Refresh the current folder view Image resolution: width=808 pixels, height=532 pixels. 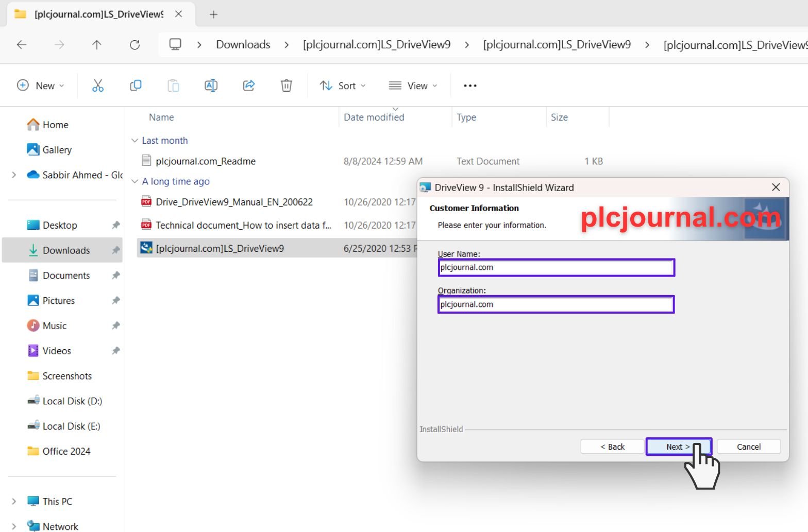[134, 45]
